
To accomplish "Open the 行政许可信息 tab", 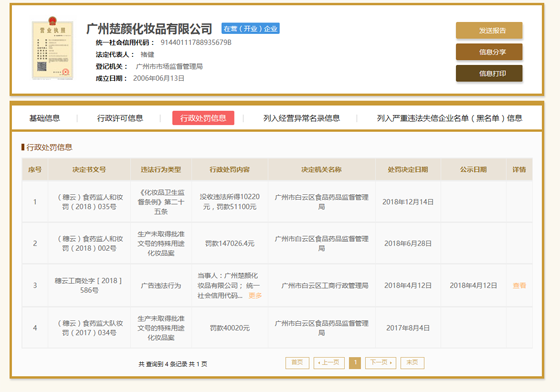I will [120, 118].
